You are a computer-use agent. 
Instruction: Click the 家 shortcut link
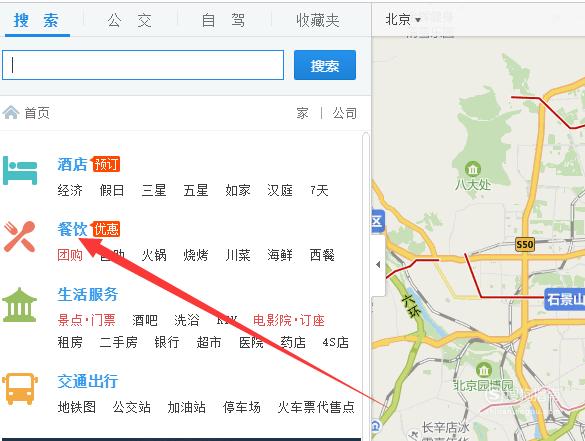pos(303,113)
